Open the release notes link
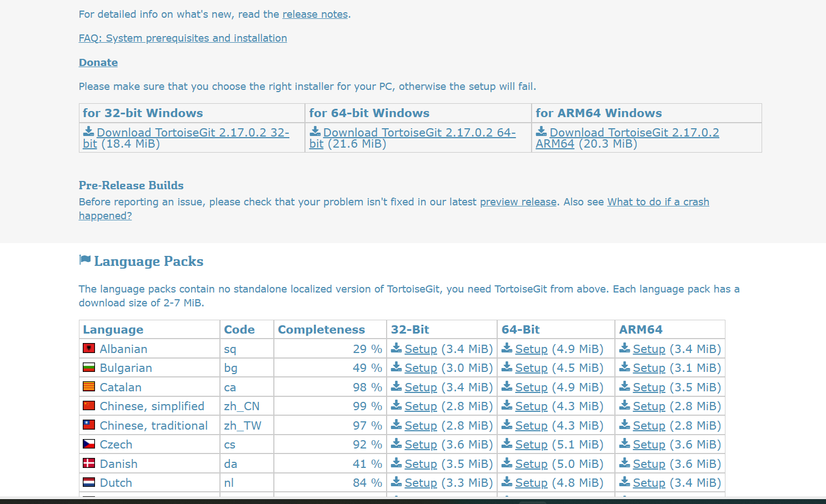The image size is (826, 504). (x=315, y=14)
